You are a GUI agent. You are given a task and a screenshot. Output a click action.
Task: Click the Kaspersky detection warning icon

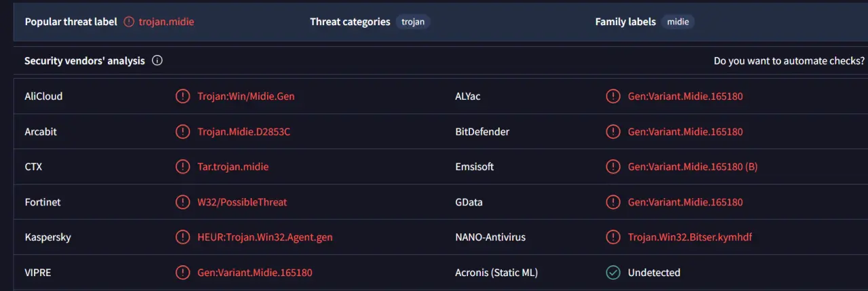coord(182,237)
